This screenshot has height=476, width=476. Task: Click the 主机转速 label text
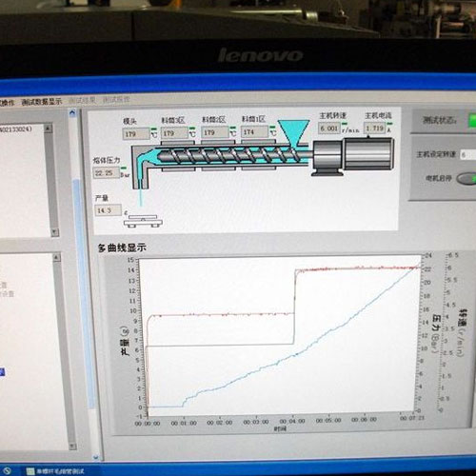pos(332,116)
